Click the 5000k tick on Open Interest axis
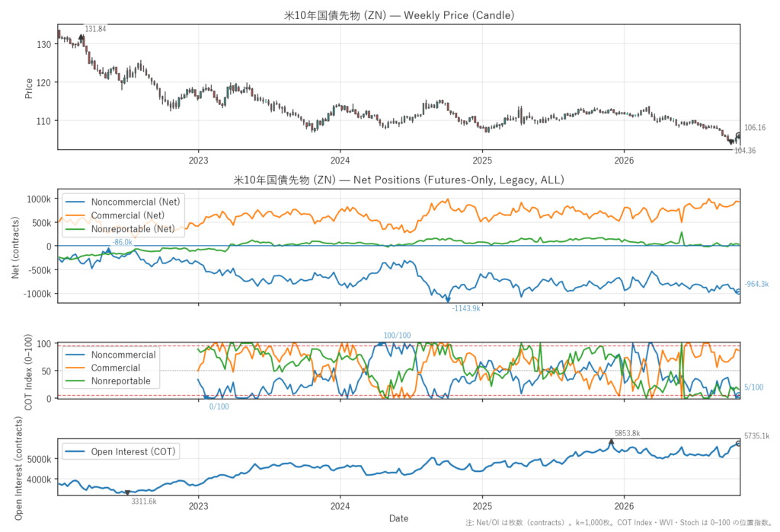The width and height of the screenshot is (780, 532). [39, 459]
